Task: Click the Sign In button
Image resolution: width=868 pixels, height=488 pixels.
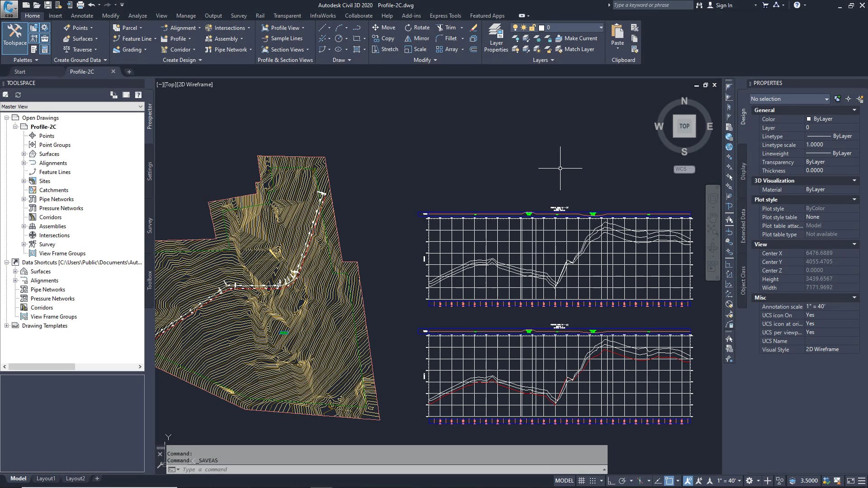Action: pyautogui.click(x=720, y=5)
